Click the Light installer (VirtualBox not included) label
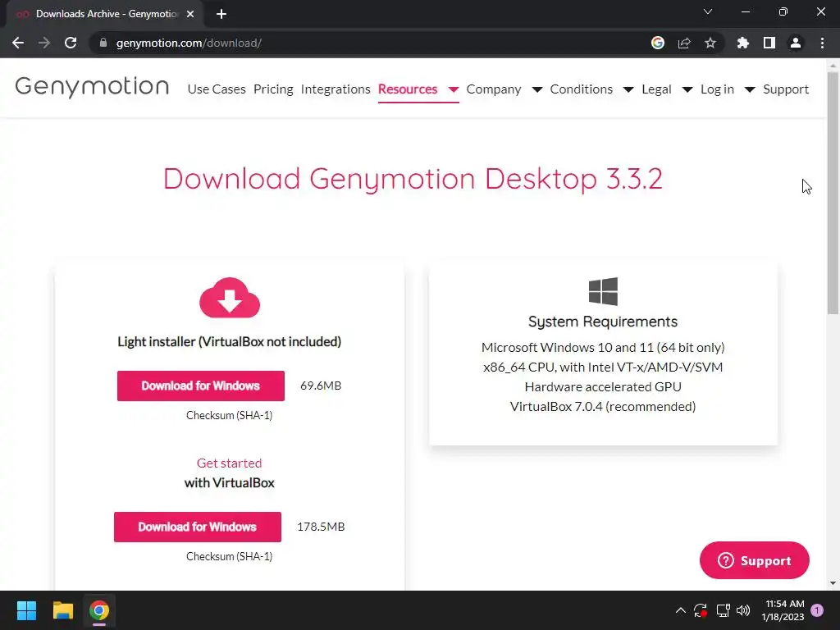This screenshot has height=630, width=840. (230, 342)
